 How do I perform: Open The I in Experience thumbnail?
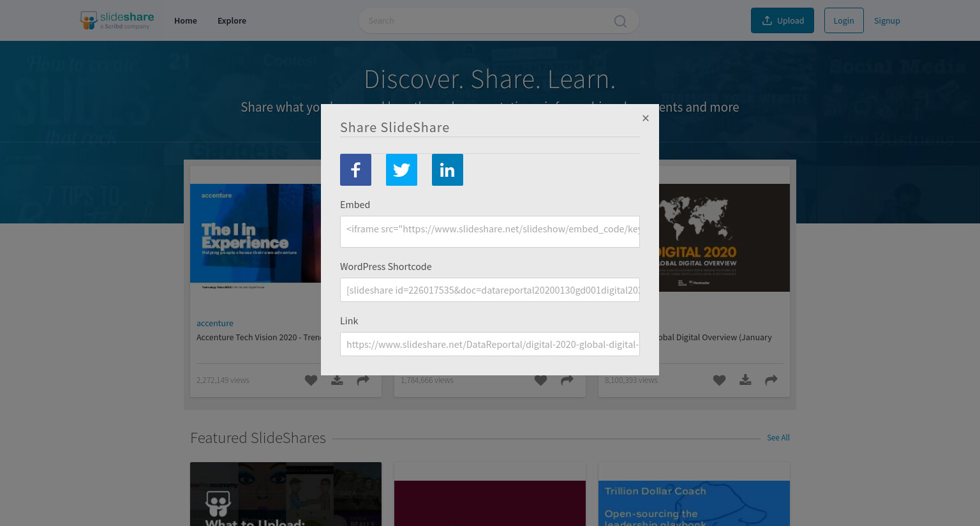pyautogui.click(x=255, y=237)
